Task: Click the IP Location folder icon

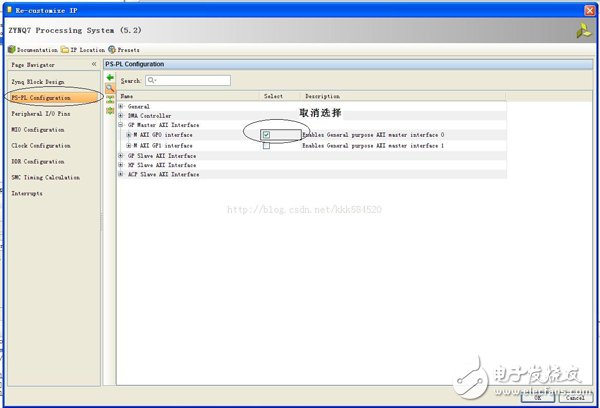Action: point(65,49)
